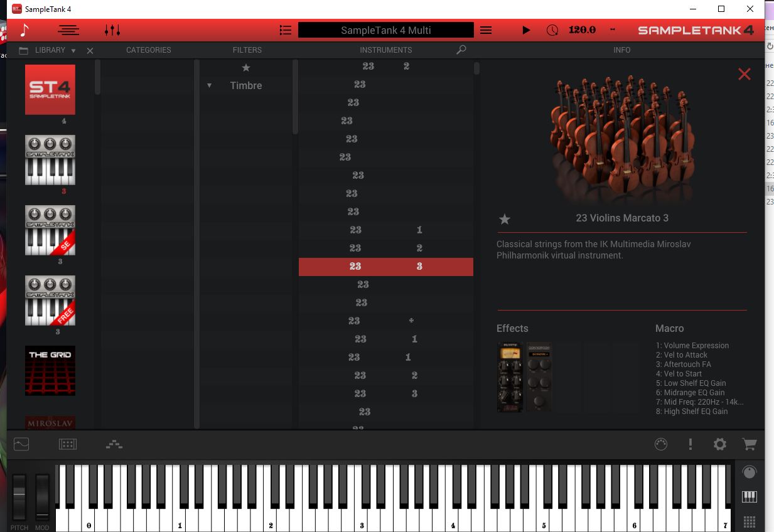Click the instruments list scrollbar

click(476, 68)
